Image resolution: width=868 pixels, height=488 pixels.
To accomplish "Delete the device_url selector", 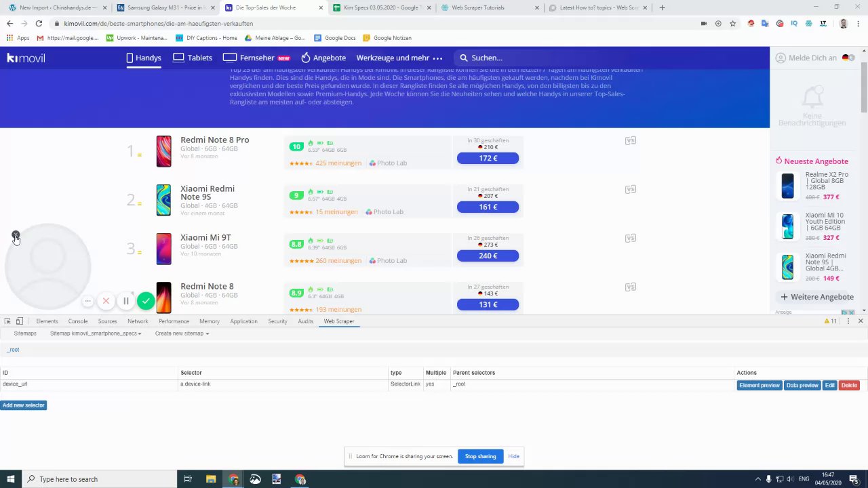I will (849, 385).
